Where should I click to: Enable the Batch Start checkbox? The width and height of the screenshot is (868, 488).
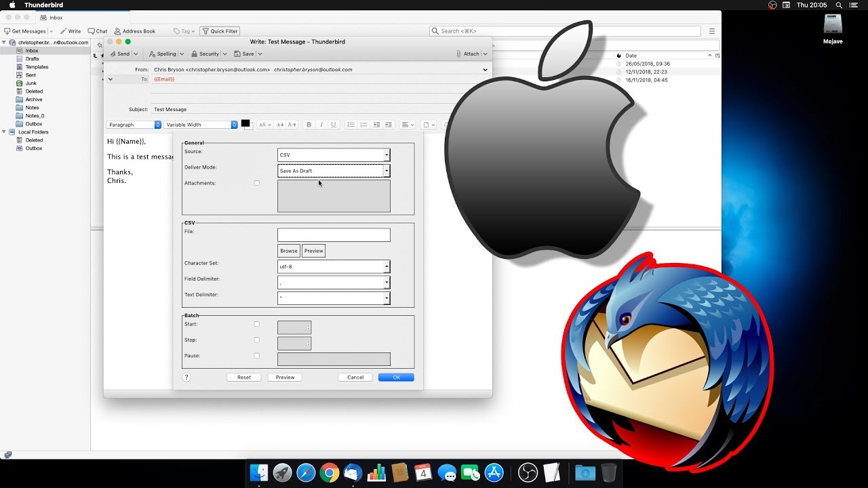pyautogui.click(x=256, y=324)
